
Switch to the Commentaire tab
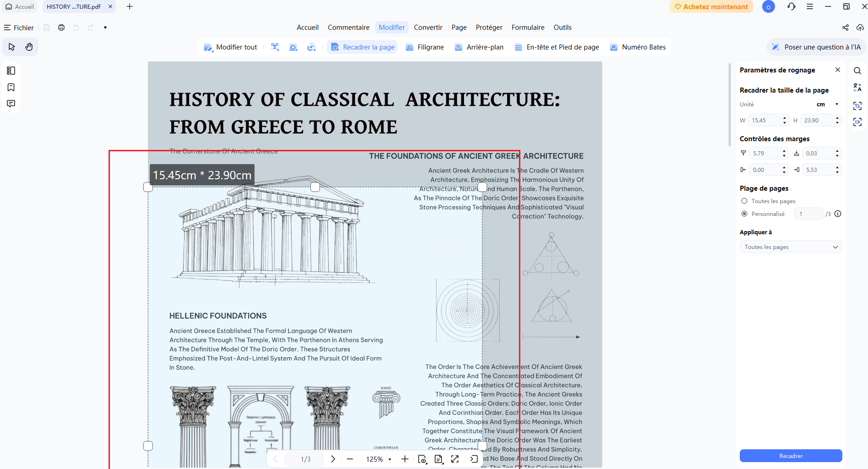349,28
